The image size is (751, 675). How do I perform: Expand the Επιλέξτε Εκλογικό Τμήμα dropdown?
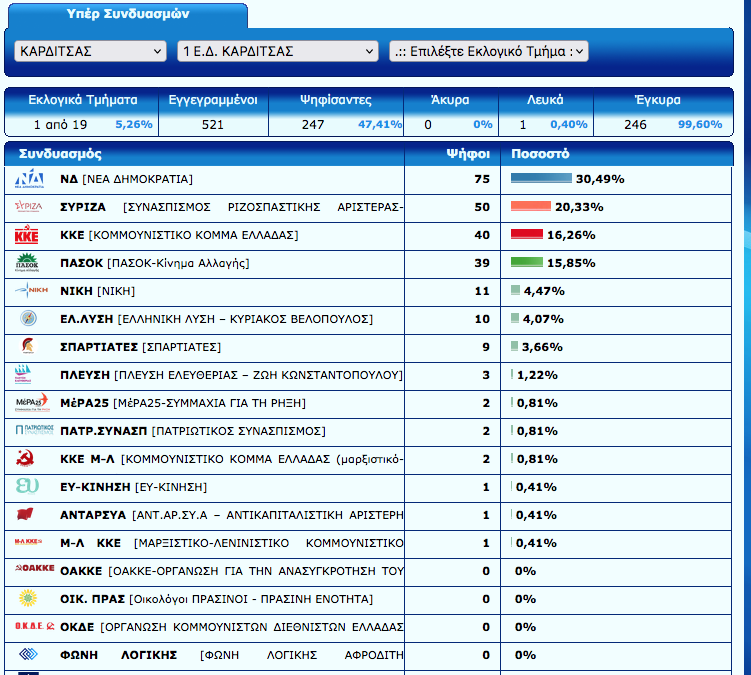(x=488, y=51)
